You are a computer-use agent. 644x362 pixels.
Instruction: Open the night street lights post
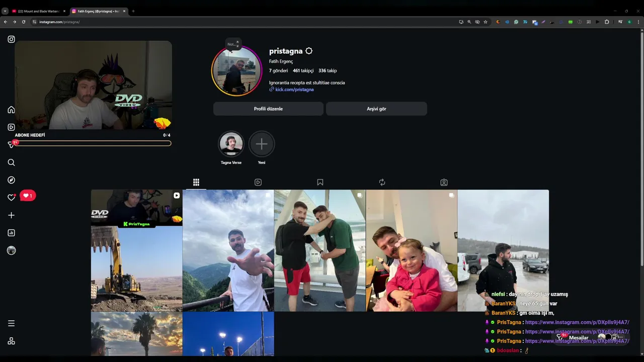tap(228, 334)
